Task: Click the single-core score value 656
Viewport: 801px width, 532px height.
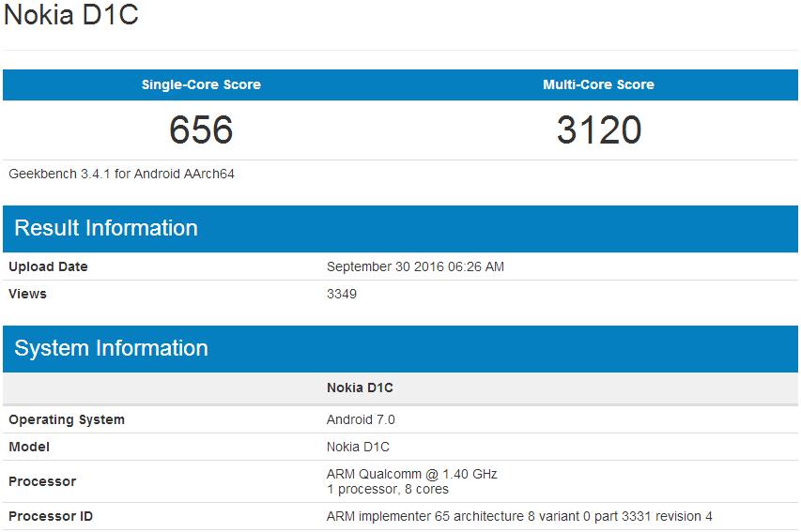Action: pos(201,129)
